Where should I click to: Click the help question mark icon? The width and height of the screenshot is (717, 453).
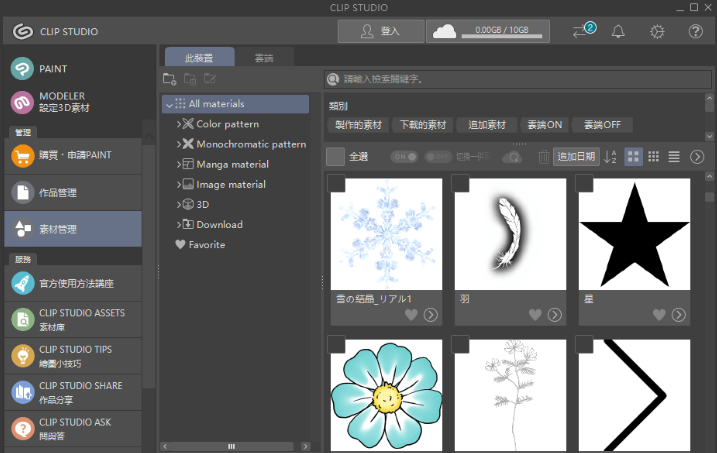[696, 31]
